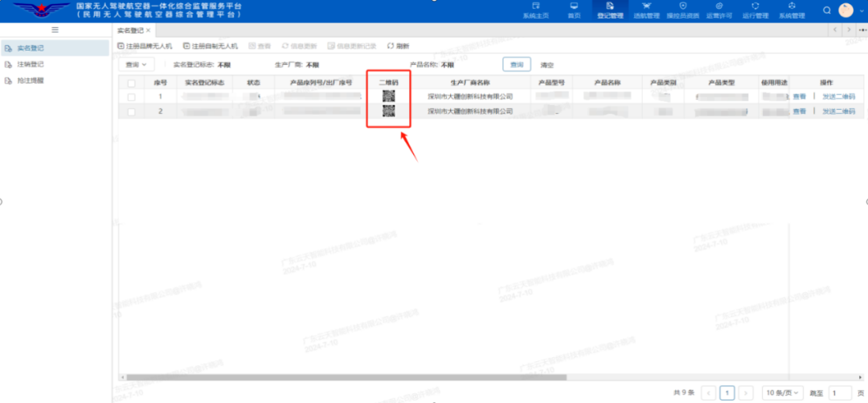This screenshot has height=403, width=868.
Task: Collapse sidebar with the hamburger menu icon
Action: [55, 30]
